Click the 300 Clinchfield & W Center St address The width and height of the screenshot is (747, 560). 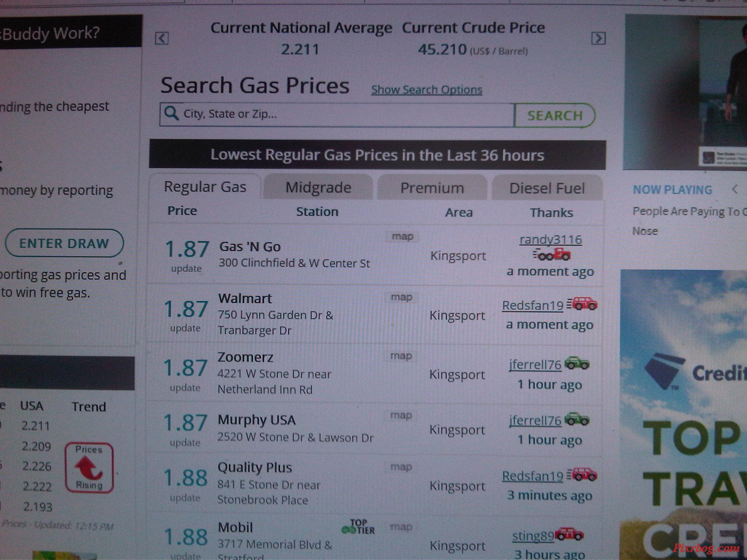coord(294,263)
